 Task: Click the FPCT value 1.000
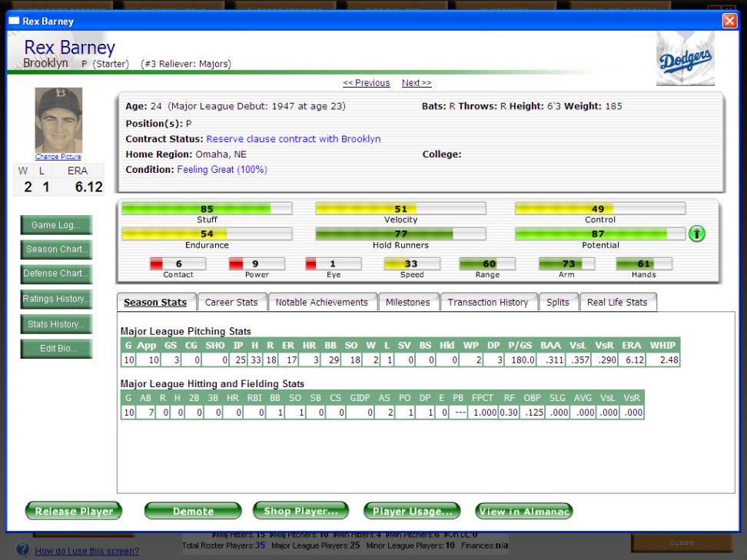tap(485, 413)
